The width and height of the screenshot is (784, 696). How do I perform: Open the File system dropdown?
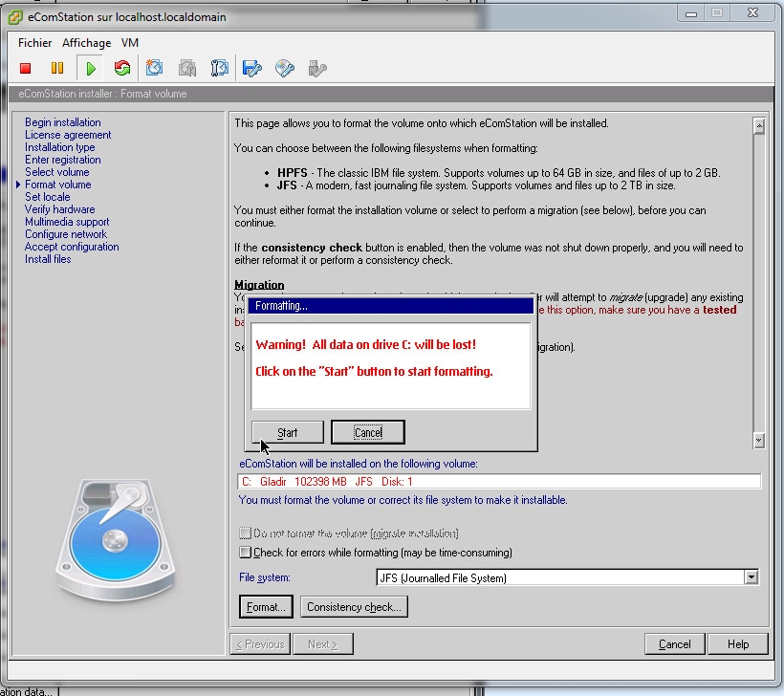coord(751,577)
